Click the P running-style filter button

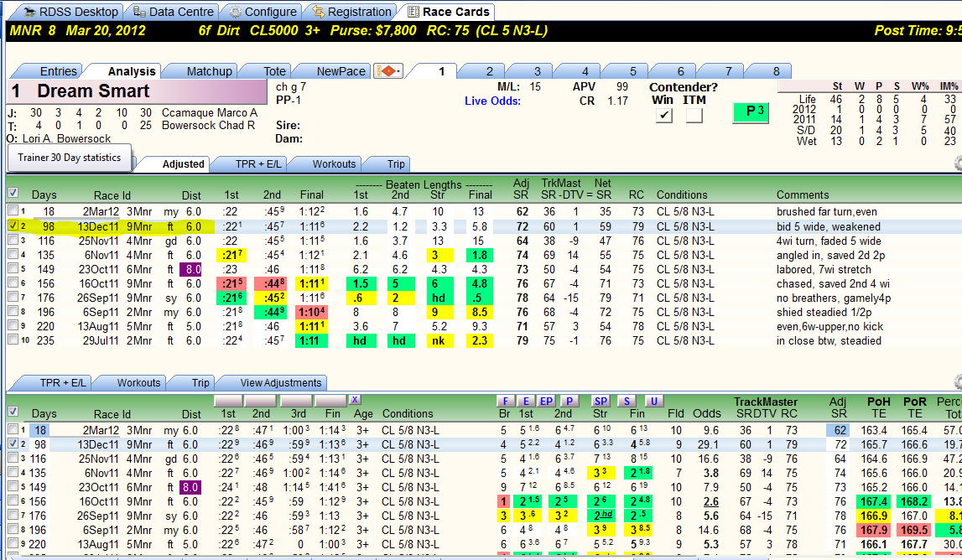coord(569,402)
